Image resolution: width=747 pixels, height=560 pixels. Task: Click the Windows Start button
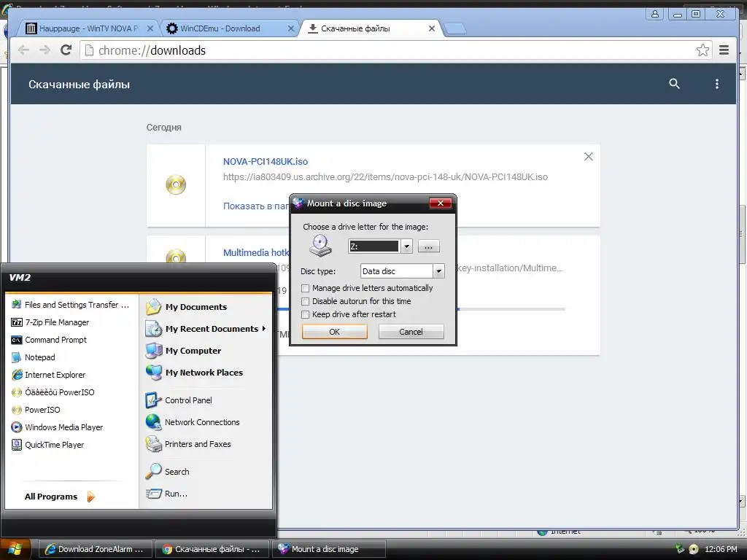15,549
